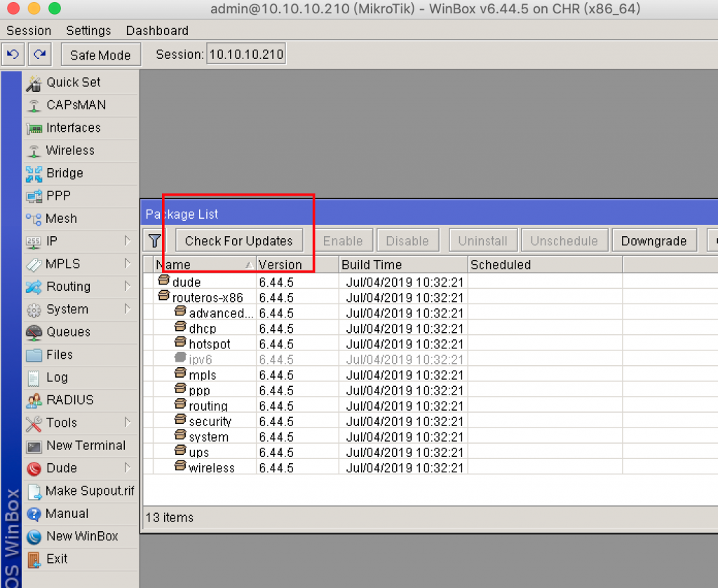This screenshot has width=718, height=588.
Task: Select the ppp package row
Action: point(431,391)
